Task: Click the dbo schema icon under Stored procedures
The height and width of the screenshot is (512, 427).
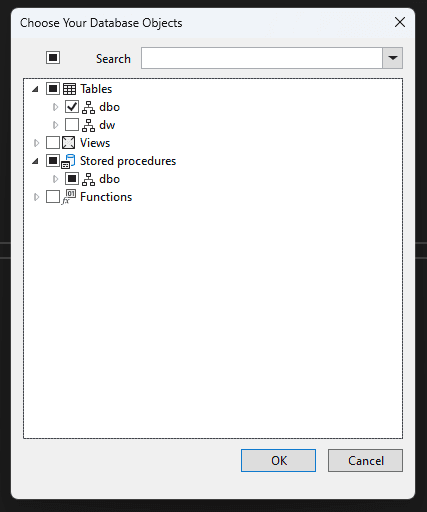Action: 88,179
